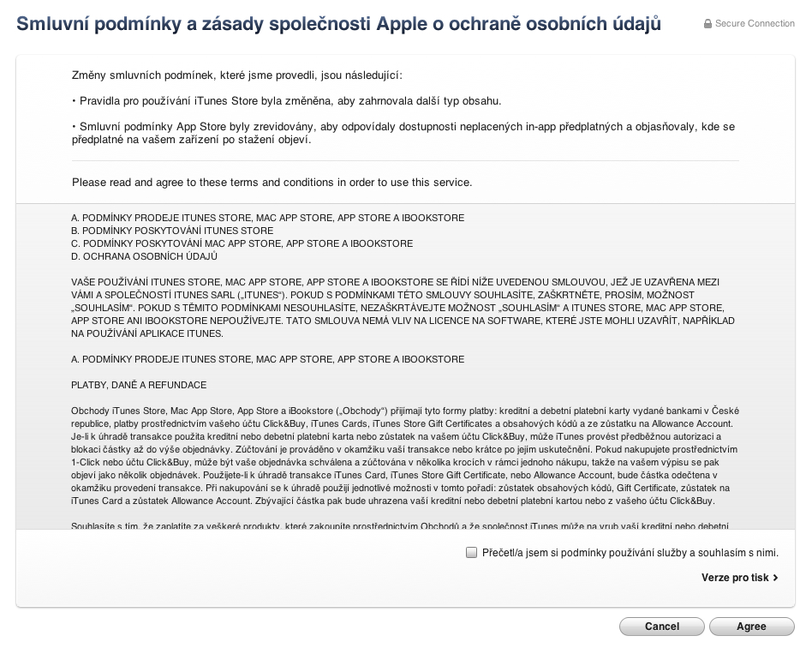
Task: Click the Secure Connection lock icon
Action: pyautogui.click(x=708, y=24)
